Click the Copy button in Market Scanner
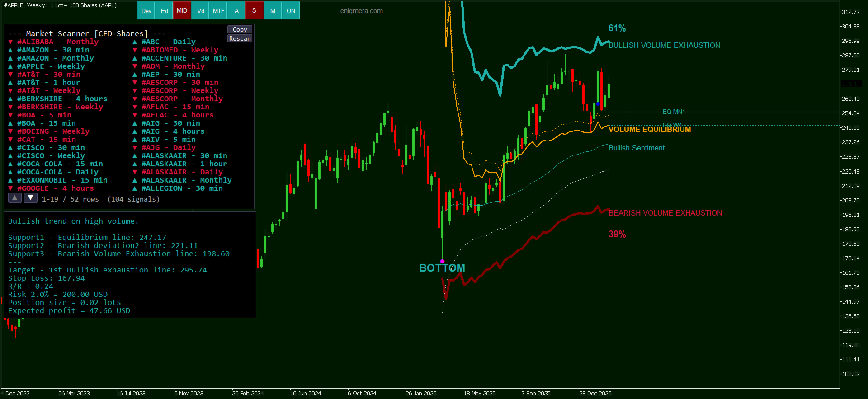868x399 pixels. [240, 29]
